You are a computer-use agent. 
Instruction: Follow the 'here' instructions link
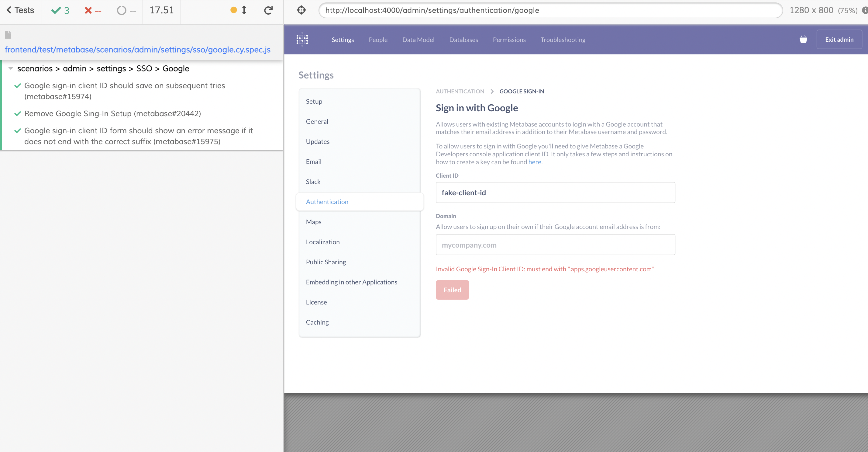(534, 162)
